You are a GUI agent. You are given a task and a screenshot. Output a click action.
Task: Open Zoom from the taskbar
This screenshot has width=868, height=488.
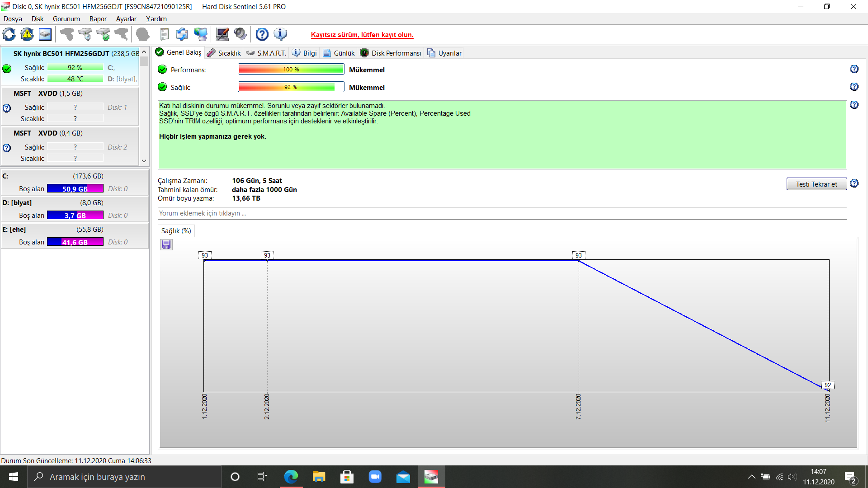(375, 477)
